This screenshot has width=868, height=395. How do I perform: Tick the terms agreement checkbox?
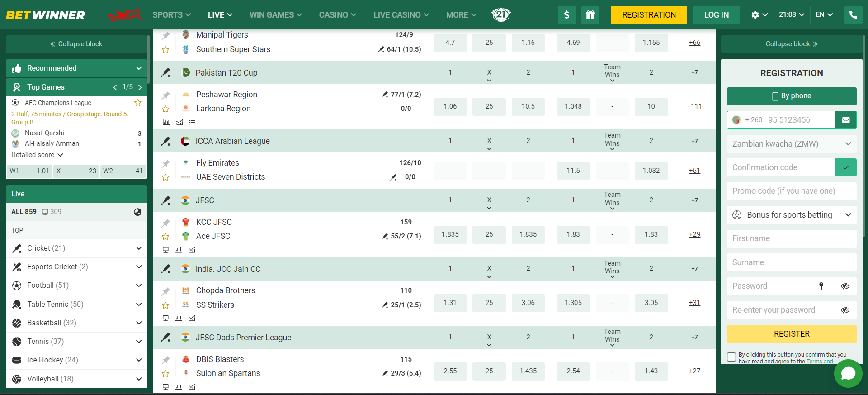(731, 357)
